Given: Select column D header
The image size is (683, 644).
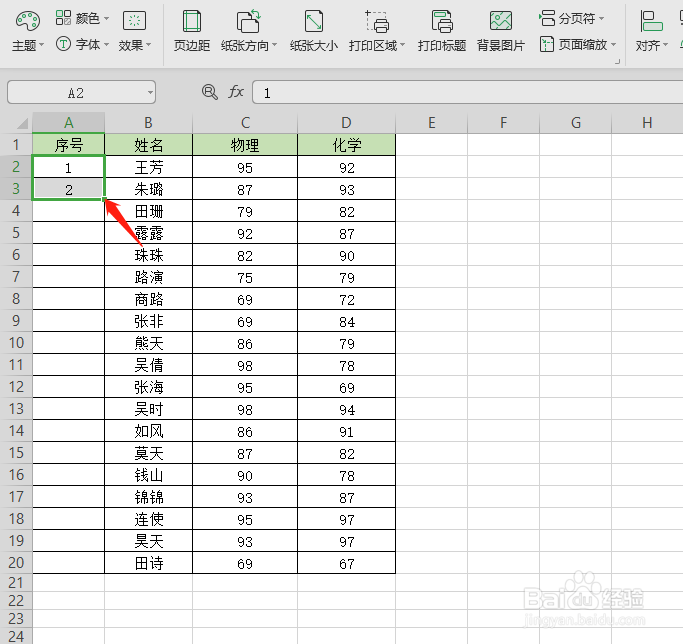Looking at the screenshot, I should point(346,123).
